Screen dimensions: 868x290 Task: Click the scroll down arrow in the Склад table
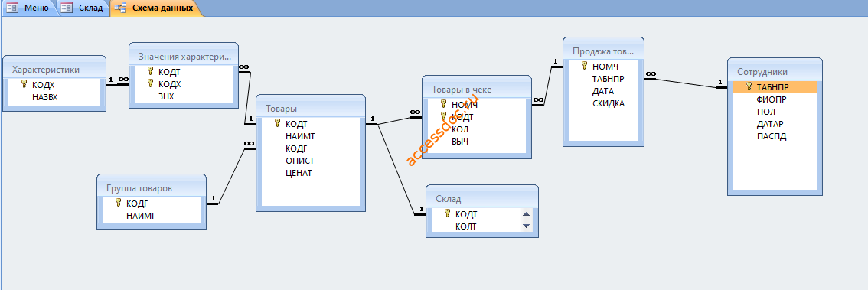pos(526,226)
